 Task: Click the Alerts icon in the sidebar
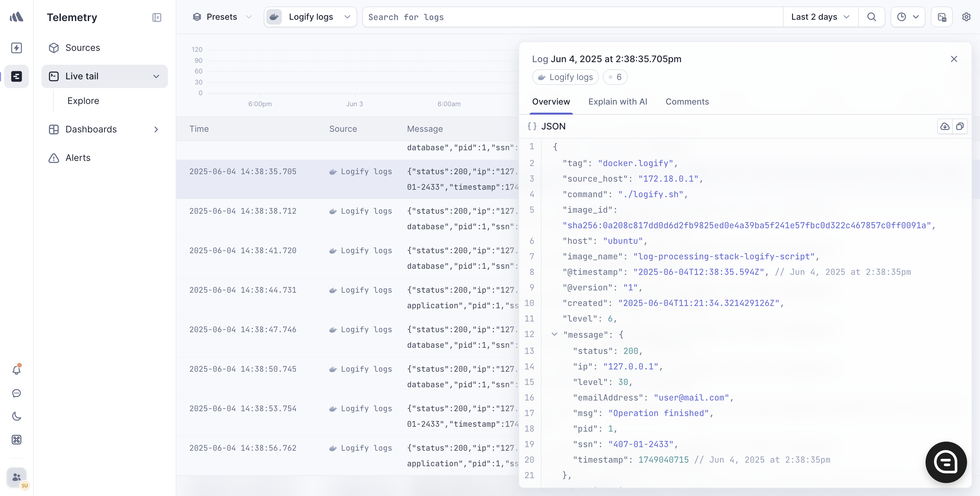tap(53, 158)
